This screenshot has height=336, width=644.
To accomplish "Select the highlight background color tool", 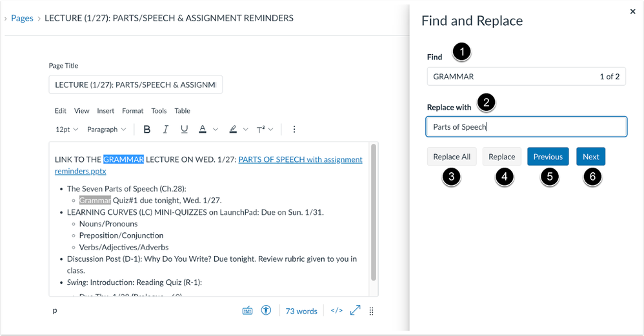I will (233, 130).
